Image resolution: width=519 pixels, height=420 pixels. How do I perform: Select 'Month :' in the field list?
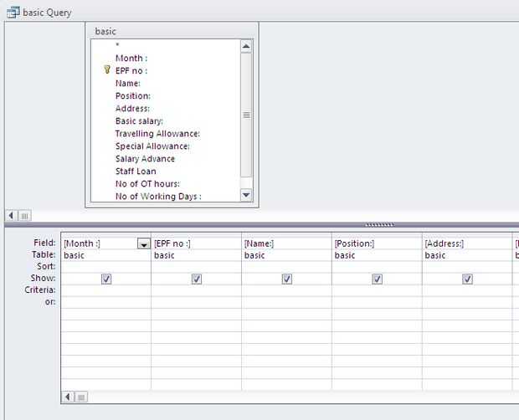tap(131, 59)
